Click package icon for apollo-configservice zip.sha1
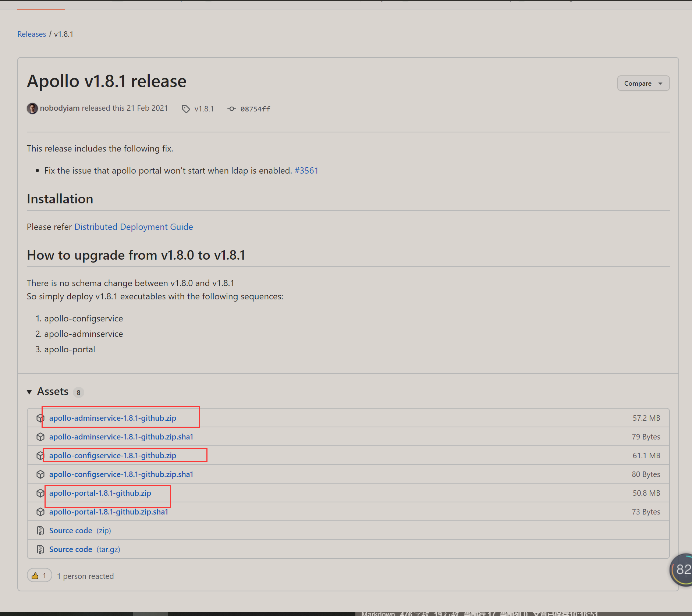This screenshot has height=616, width=692. (x=40, y=474)
